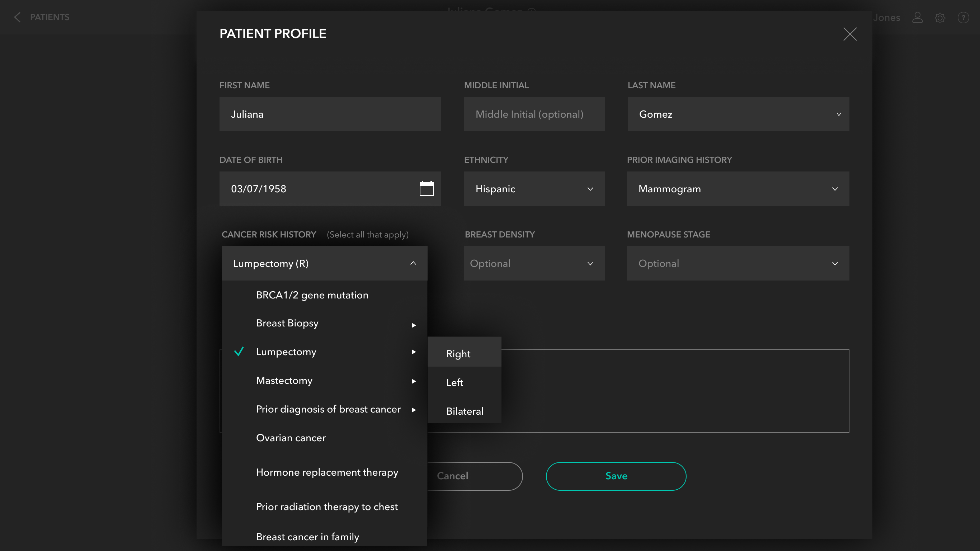
Task: Open the Prior Imaging History dropdown
Action: [738, 189]
